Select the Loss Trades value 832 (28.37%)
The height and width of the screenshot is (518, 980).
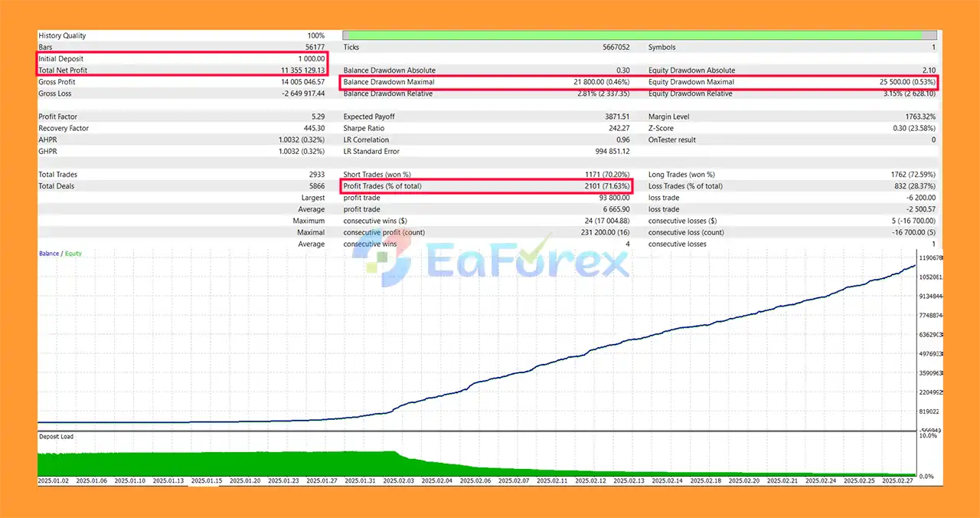pos(913,186)
